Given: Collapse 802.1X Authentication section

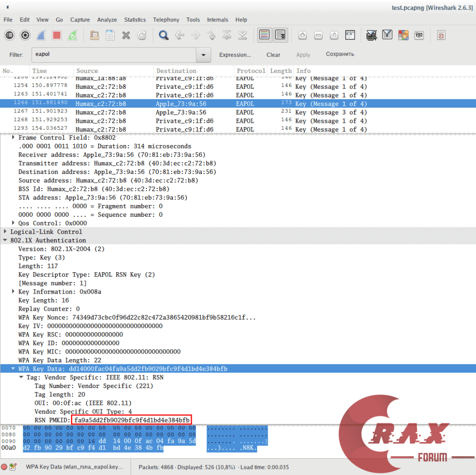Looking at the screenshot, I should tap(5, 240).
